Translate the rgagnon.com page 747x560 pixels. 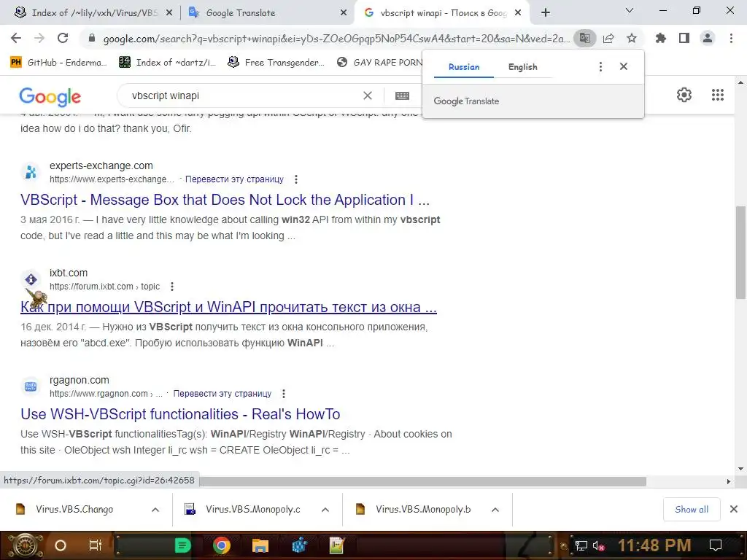click(222, 394)
